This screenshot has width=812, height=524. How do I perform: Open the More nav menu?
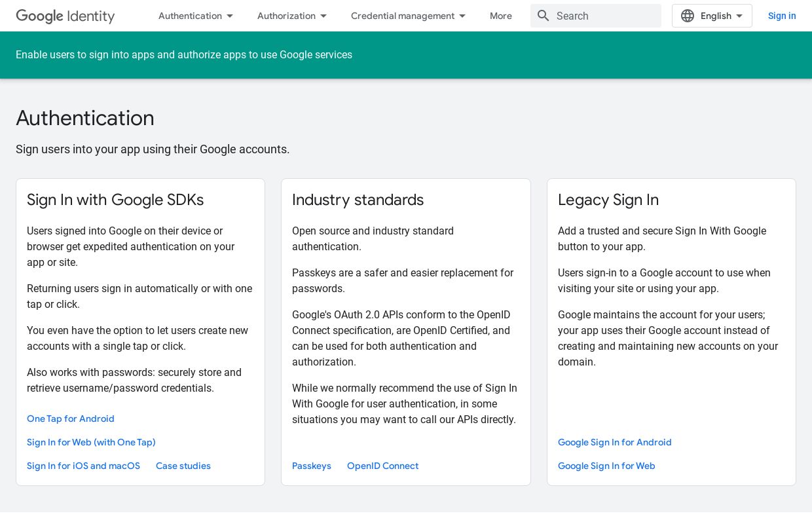(x=501, y=16)
